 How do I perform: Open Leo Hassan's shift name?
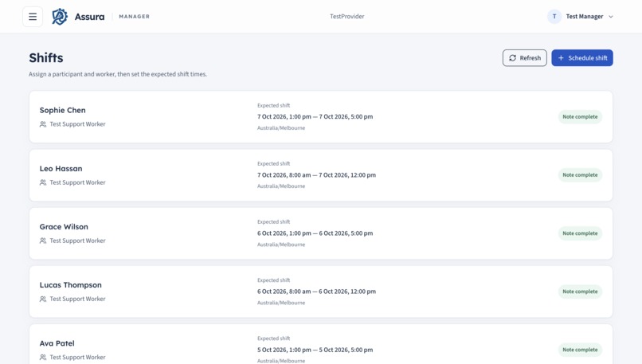pos(61,168)
